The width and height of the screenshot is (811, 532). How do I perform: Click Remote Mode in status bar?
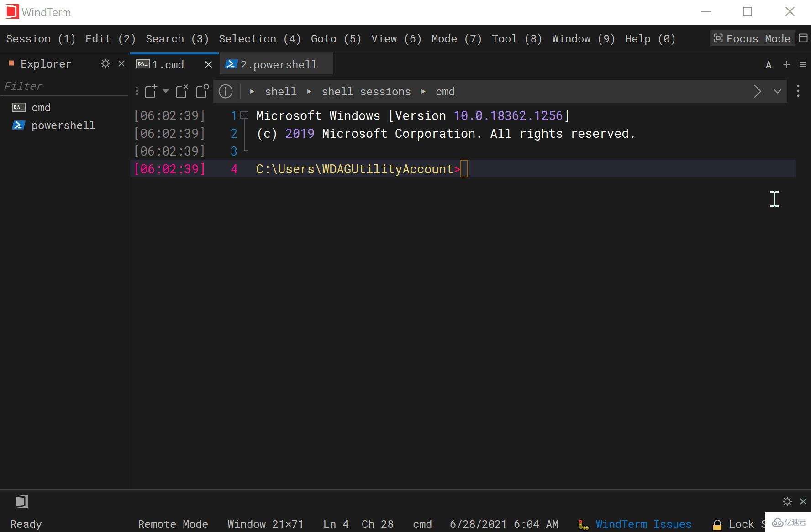tap(173, 524)
